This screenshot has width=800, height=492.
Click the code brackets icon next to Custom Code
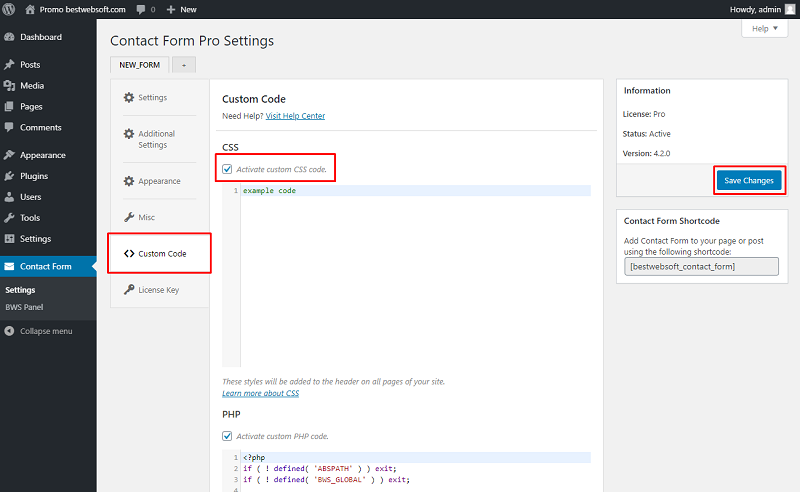coord(129,254)
